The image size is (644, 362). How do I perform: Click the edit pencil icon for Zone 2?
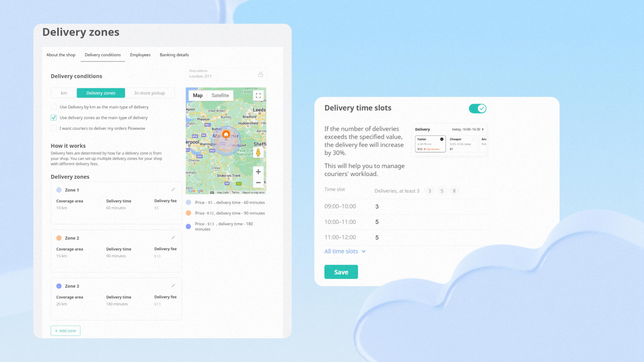click(173, 237)
